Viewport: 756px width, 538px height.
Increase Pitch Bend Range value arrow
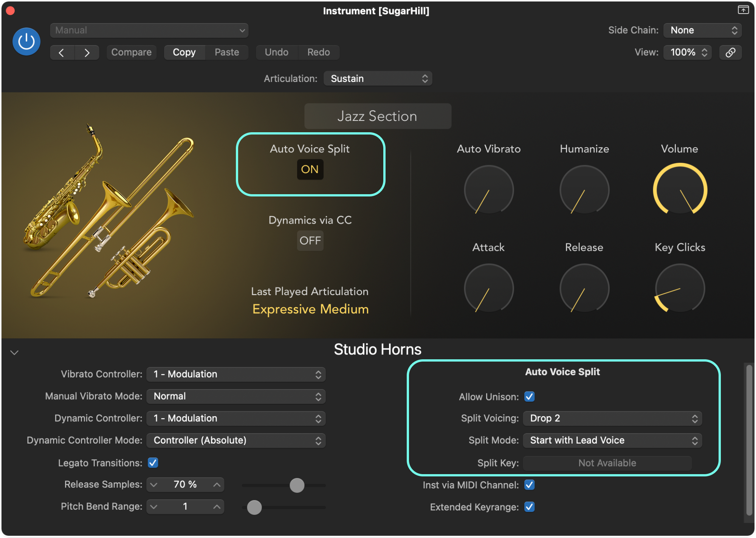point(217,507)
